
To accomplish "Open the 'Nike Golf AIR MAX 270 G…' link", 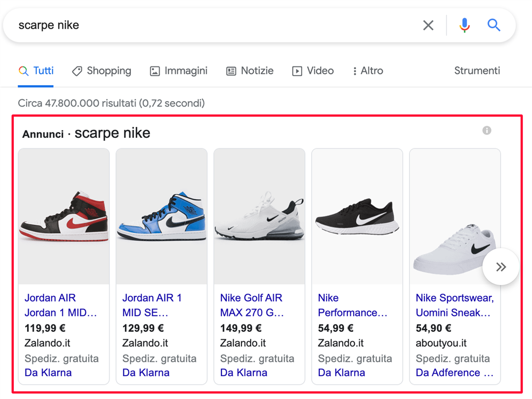I will pyautogui.click(x=252, y=305).
